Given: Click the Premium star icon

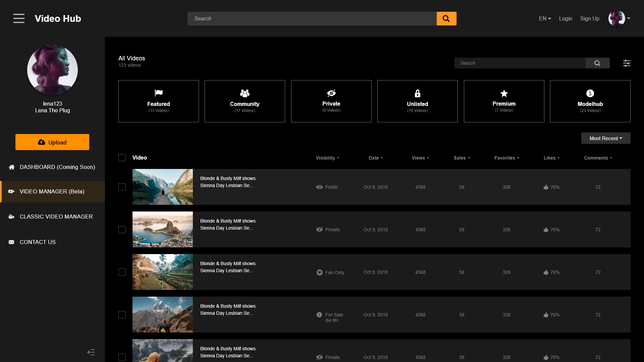Looking at the screenshot, I should 504,93.
